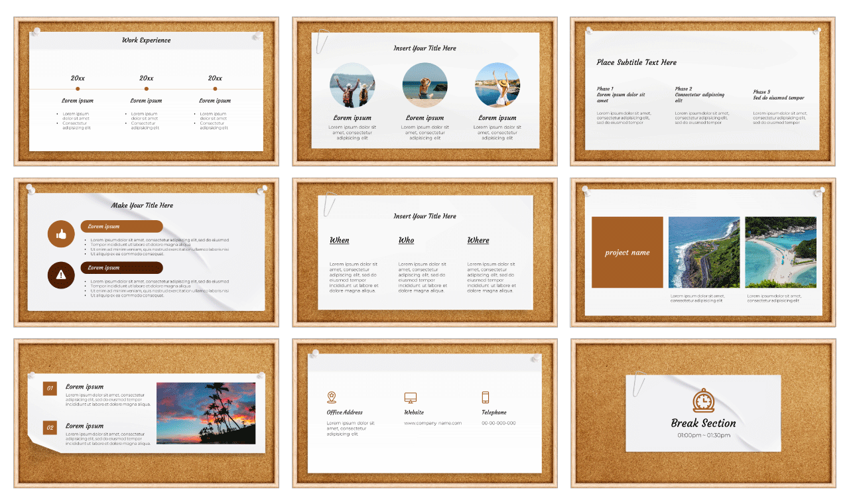
Task: Click the sunset palm trees photo
Action: pyautogui.click(x=206, y=413)
